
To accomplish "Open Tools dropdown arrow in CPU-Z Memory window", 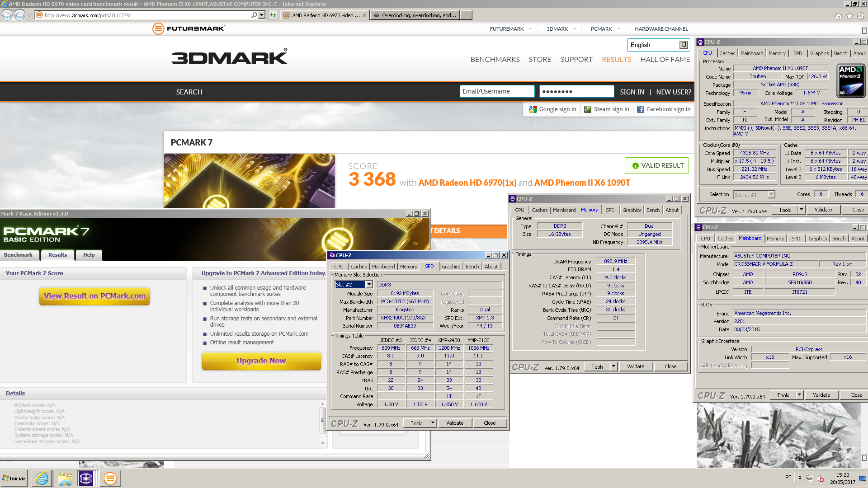I will (x=613, y=366).
